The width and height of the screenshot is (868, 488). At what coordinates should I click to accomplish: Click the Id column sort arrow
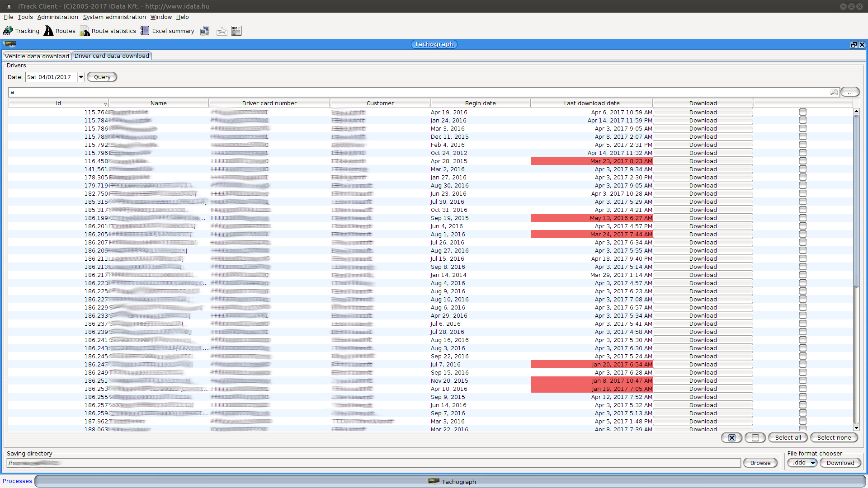(x=105, y=104)
